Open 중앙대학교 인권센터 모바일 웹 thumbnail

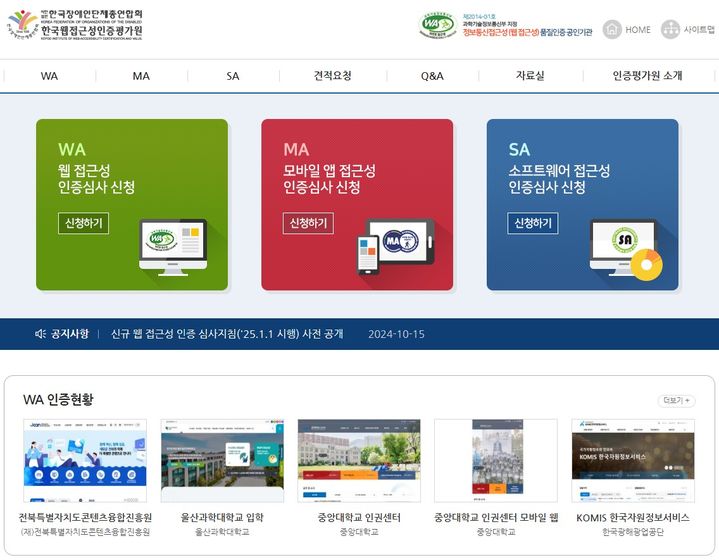(x=496, y=460)
